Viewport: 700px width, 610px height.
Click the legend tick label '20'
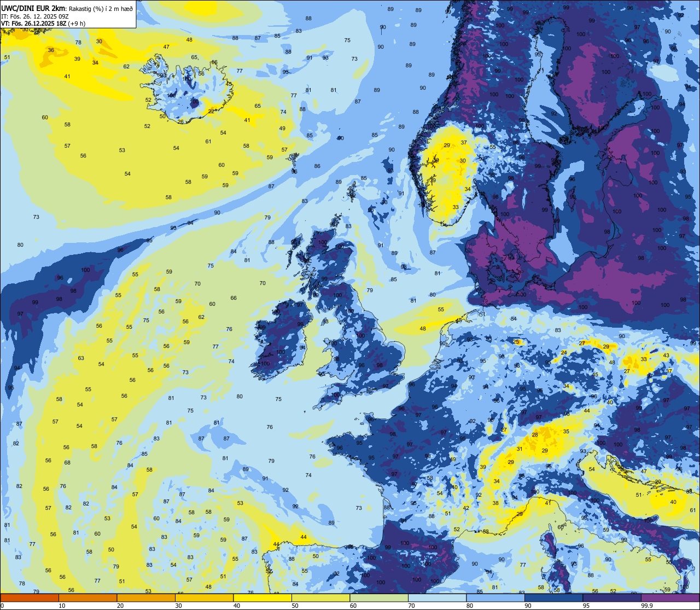point(120,606)
